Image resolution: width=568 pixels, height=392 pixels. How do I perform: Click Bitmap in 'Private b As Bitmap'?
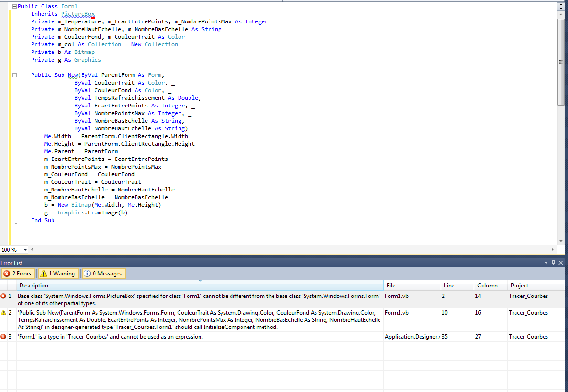pyautogui.click(x=84, y=52)
